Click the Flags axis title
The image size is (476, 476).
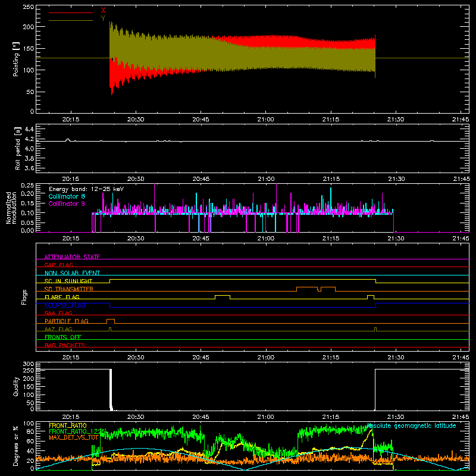[x=24, y=297]
